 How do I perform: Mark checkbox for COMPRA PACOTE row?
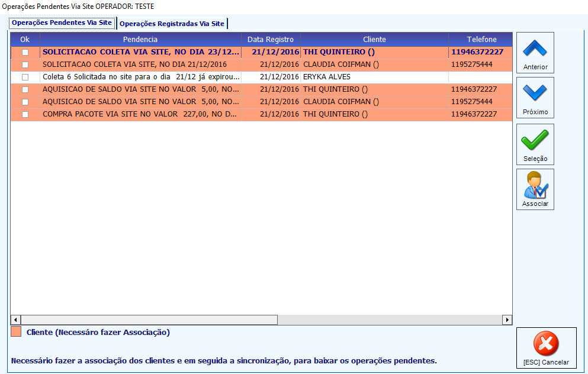click(x=25, y=114)
